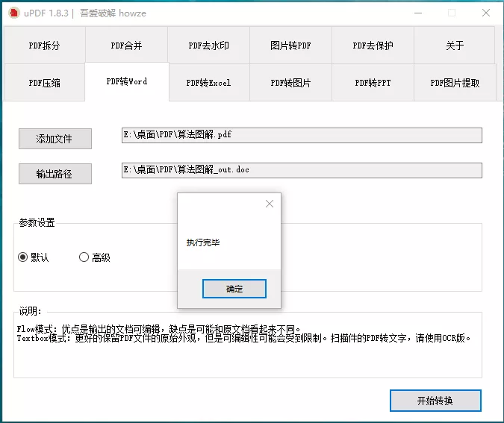
Task: Switch to the PDF压缩 tab
Action: pyautogui.click(x=44, y=83)
